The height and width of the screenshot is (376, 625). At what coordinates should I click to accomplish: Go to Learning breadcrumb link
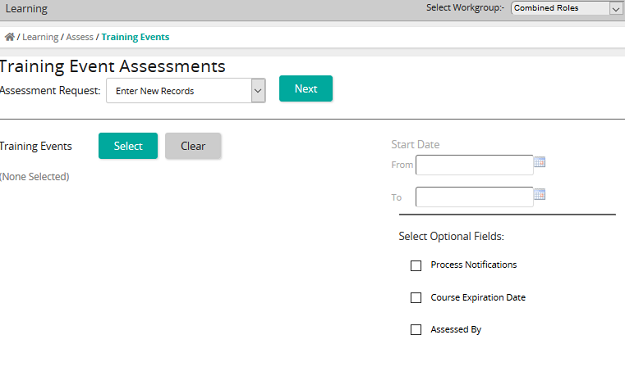[x=40, y=37]
